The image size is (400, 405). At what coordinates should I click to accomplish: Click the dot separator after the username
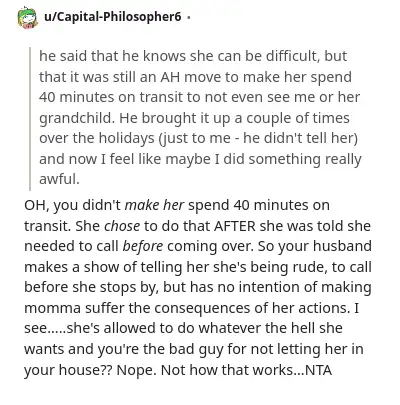pos(189,17)
